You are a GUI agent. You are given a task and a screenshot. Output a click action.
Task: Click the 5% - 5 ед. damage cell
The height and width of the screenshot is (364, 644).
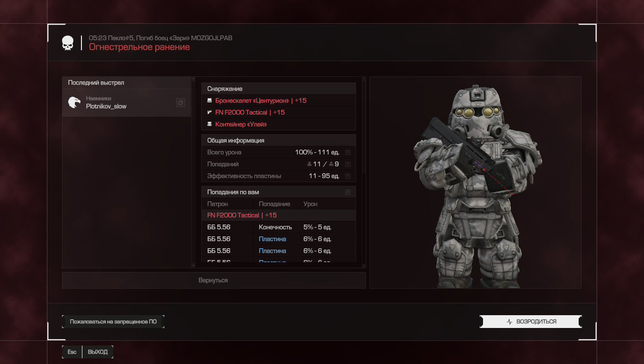click(x=317, y=227)
